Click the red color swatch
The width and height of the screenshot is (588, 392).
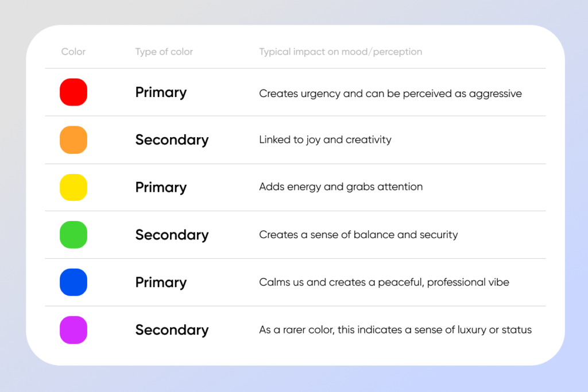(73, 92)
